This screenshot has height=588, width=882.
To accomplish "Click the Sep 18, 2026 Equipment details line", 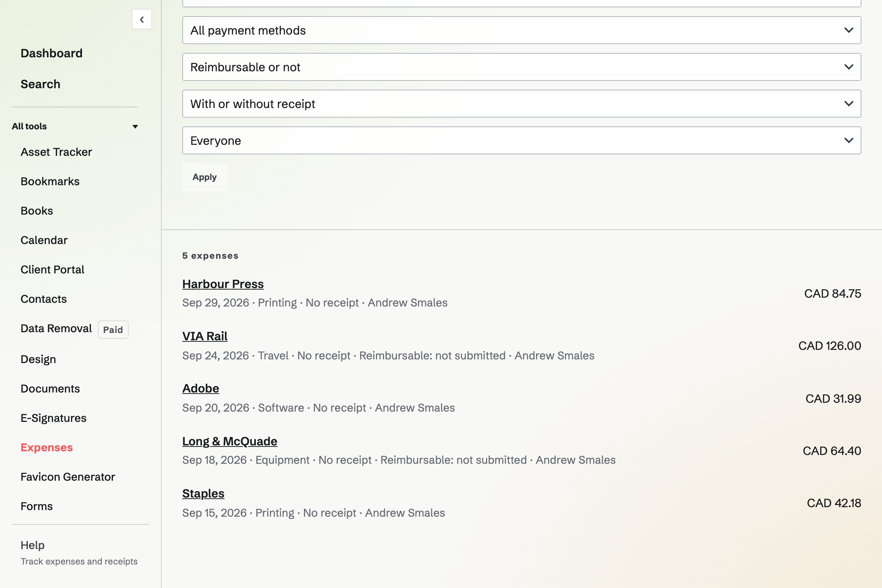I will (399, 460).
